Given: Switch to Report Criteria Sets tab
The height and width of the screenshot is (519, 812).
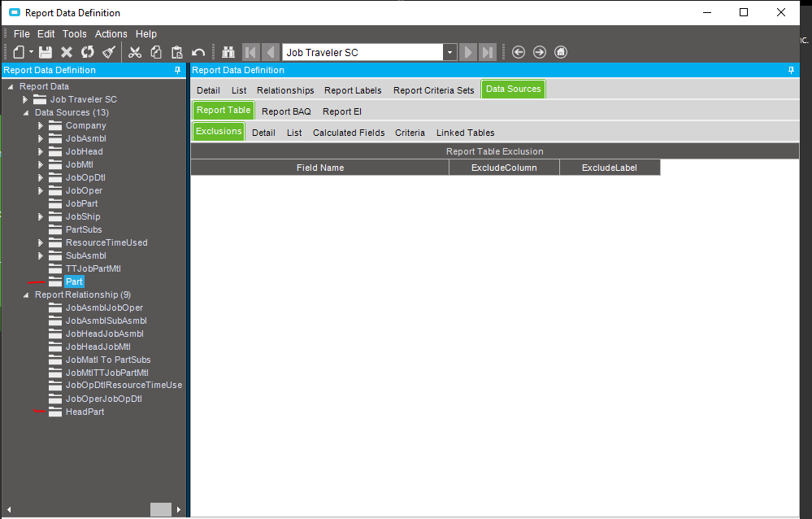Looking at the screenshot, I should point(433,90).
